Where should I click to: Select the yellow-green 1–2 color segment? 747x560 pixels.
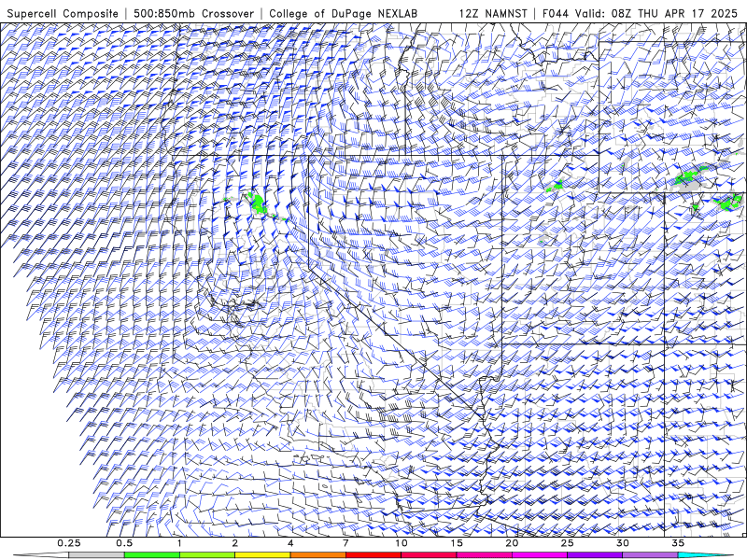pos(207,555)
